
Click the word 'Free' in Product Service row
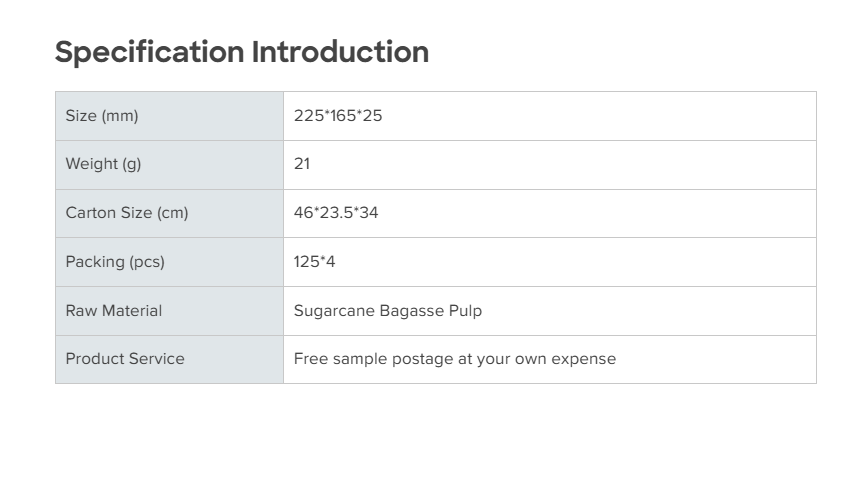coord(310,359)
